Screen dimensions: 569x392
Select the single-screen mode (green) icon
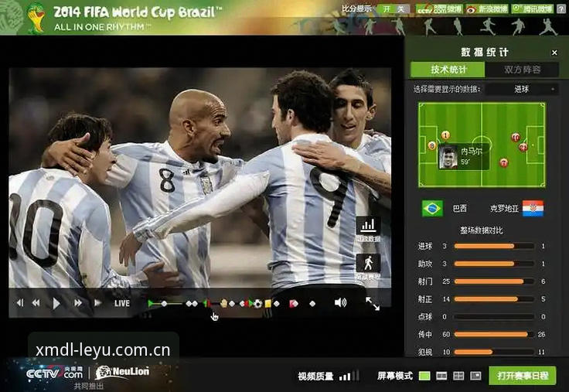point(424,376)
